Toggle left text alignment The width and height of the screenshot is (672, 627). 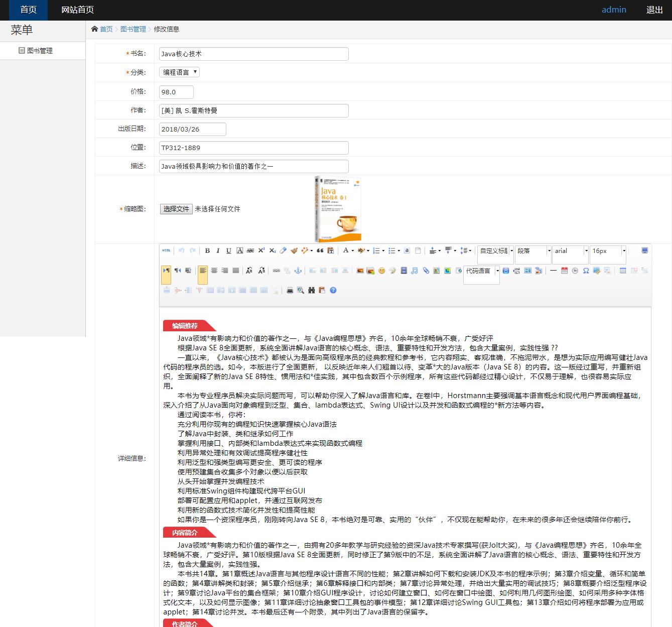(203, 271)
